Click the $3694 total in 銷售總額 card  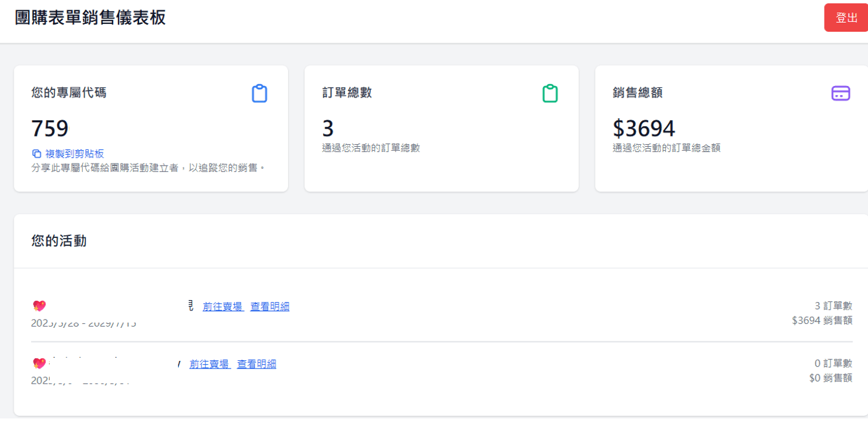643,128
